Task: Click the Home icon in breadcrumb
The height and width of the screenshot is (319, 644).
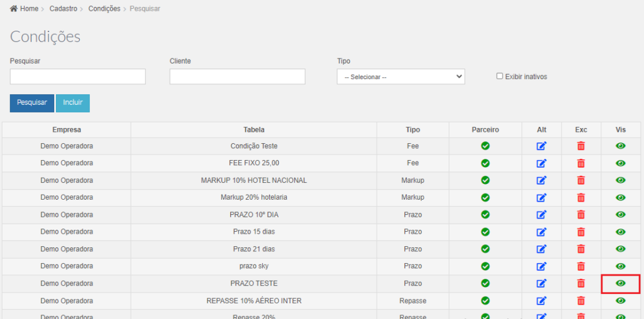Action: 14,9
